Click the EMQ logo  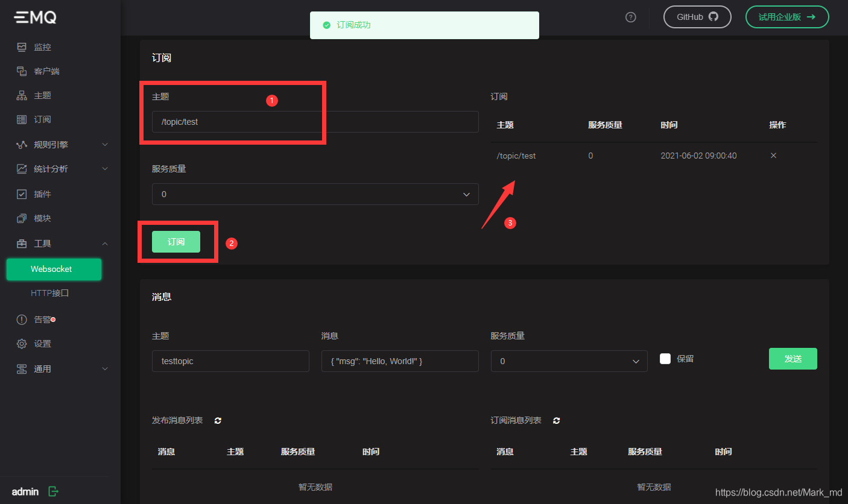(x=36, y=17)
